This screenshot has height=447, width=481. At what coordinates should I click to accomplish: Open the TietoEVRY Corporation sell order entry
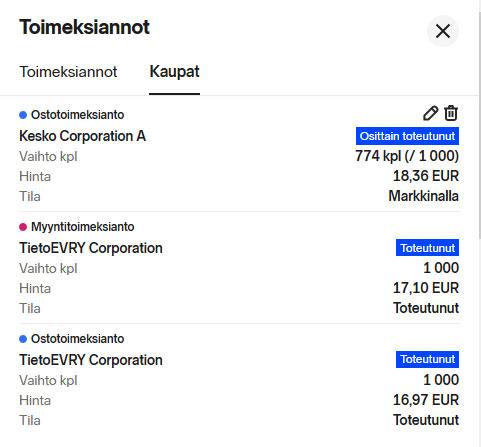tap(91, 248)
